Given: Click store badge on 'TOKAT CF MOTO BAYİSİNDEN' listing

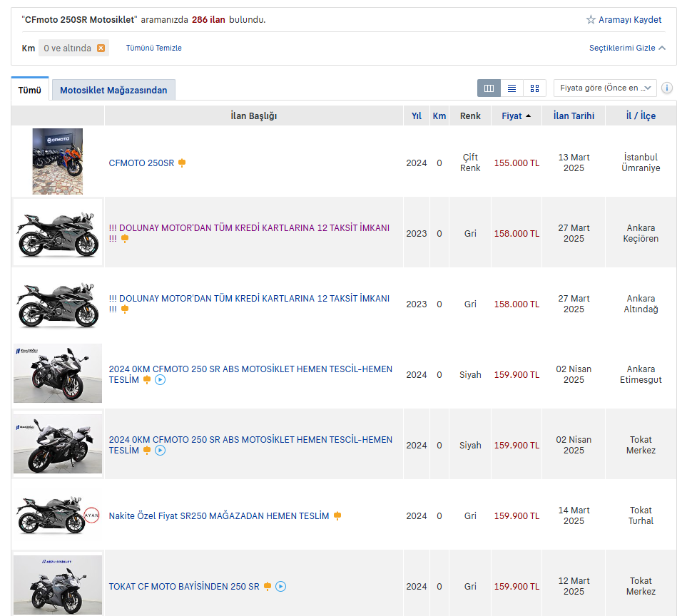Looking at the screenshot, I should pyautogui.click(x=268, y=586).
